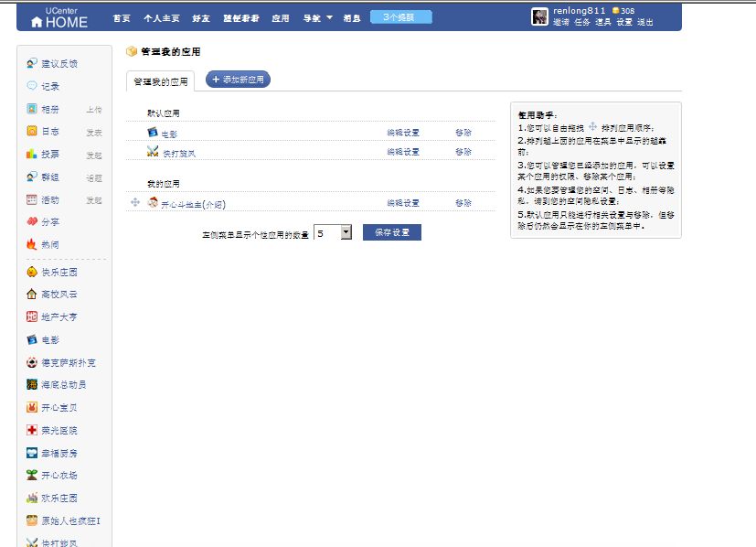Click the UCenter HOME house logo icon

[37, 22]
